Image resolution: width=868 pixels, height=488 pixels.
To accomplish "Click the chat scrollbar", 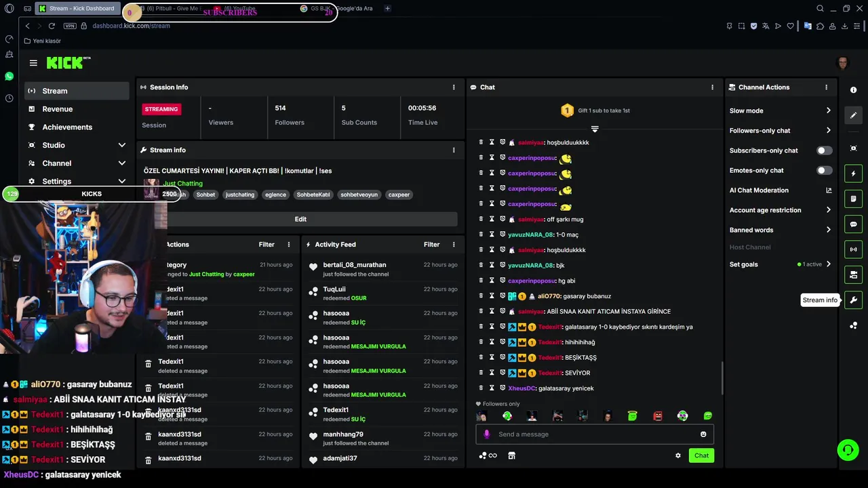I will [722, 378].
